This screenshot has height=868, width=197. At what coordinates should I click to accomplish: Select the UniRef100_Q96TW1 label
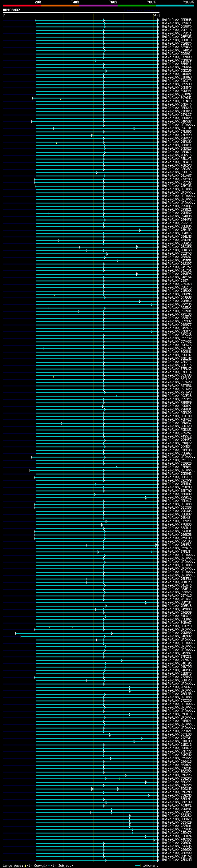(177, 128)
